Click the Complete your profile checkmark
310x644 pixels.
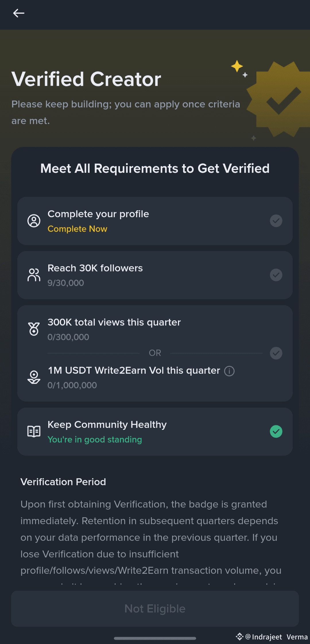click(x=276, y=221)
